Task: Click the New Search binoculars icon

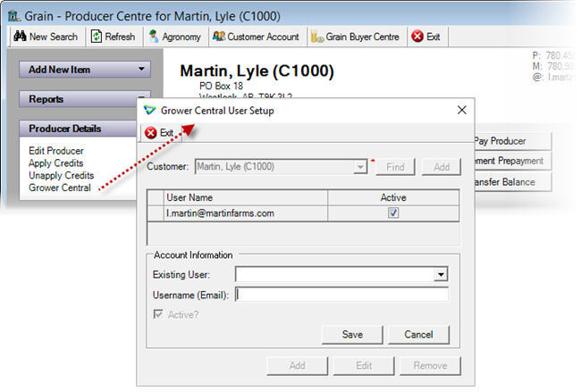Action: [20, 37]
